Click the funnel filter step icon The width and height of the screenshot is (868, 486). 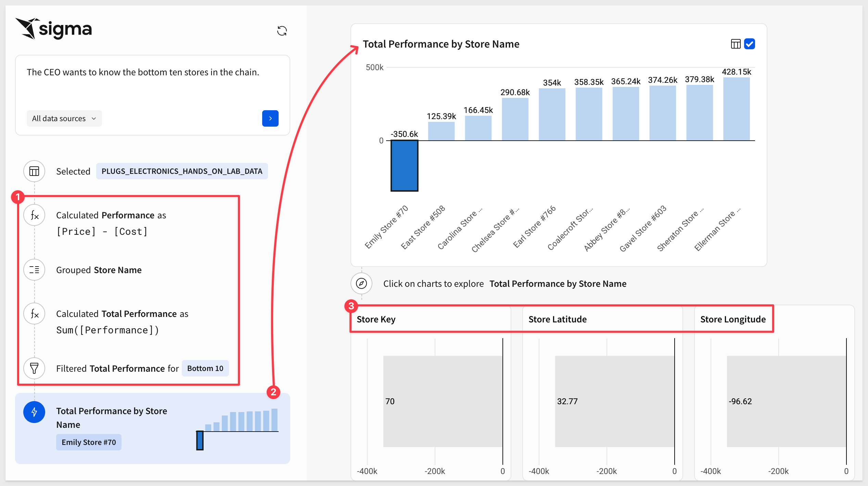pyautogui.click(x=34, y=368)
